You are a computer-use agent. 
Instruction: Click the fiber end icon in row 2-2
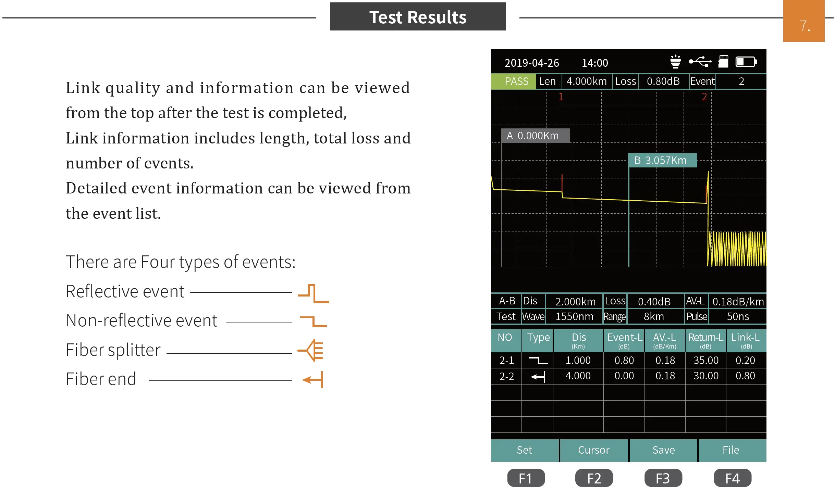pos(538,377)
